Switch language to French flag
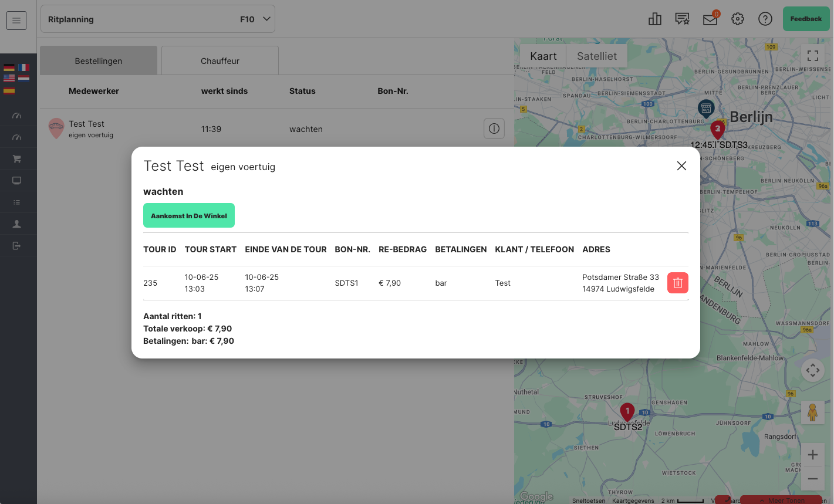 23,67
